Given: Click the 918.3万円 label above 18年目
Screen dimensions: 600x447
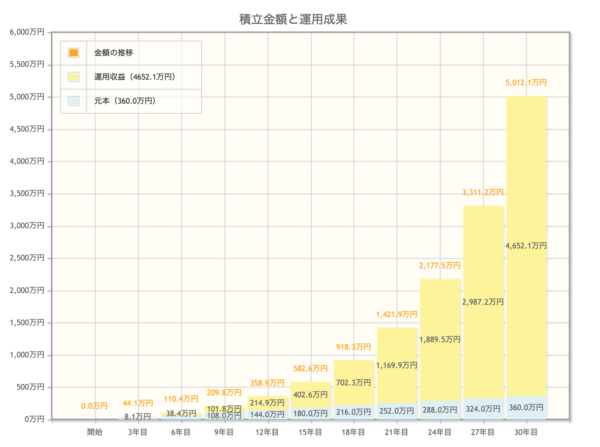Looking at the screenshot, I should (x=354, y=347).
